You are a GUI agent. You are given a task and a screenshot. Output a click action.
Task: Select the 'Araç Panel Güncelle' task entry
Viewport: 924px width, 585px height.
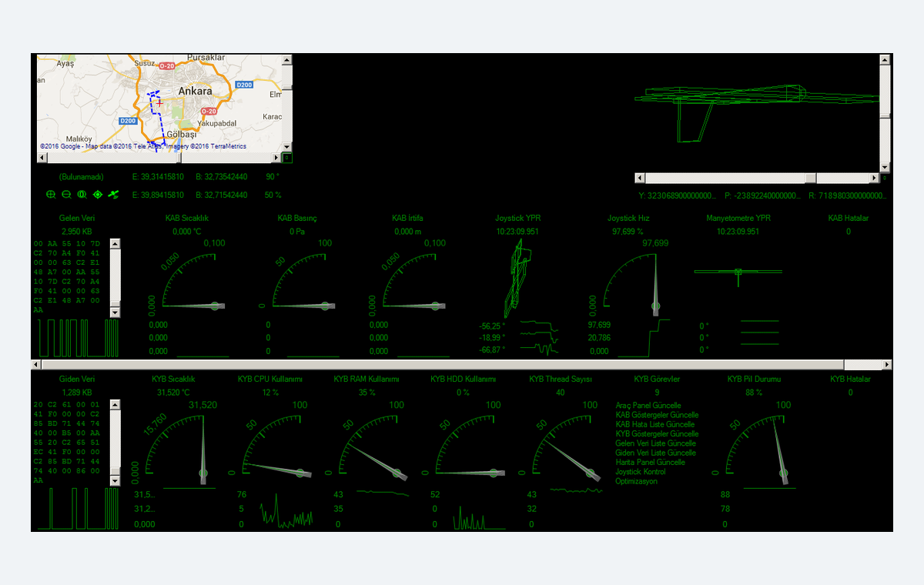click(x=648, y=406)
